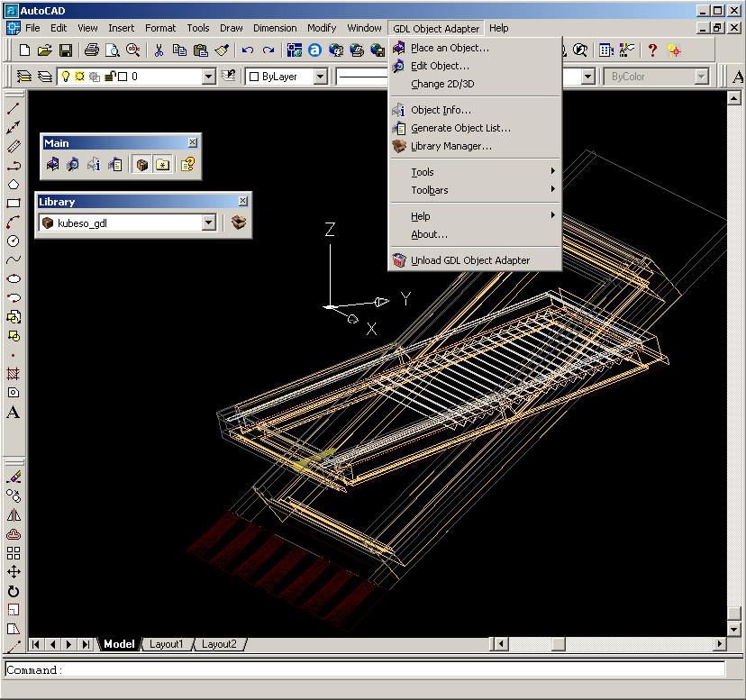Select the Model tab
This screenshot has height=700, width=746.
pos(119,644)
